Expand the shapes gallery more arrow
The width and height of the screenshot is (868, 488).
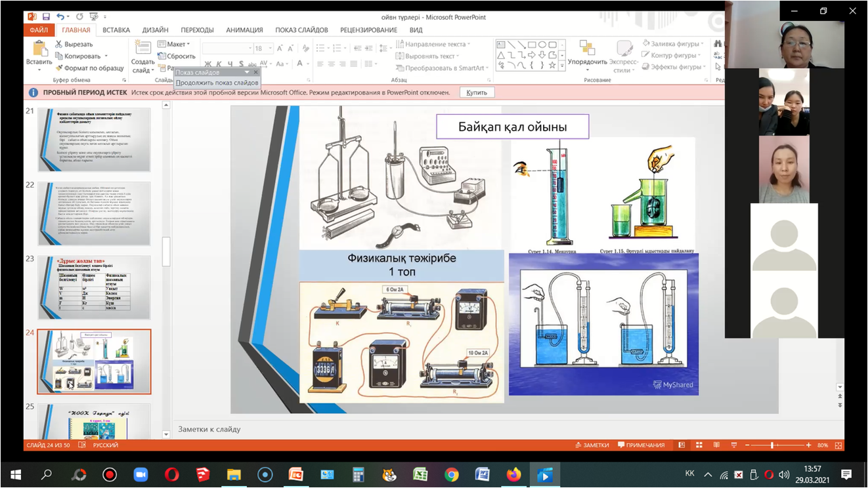coord(562,66)
